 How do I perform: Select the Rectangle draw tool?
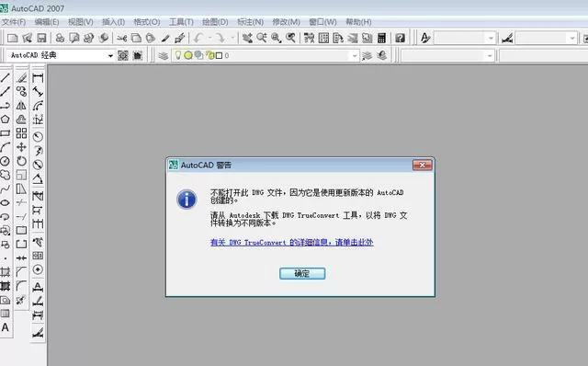[x=5, y=133]
